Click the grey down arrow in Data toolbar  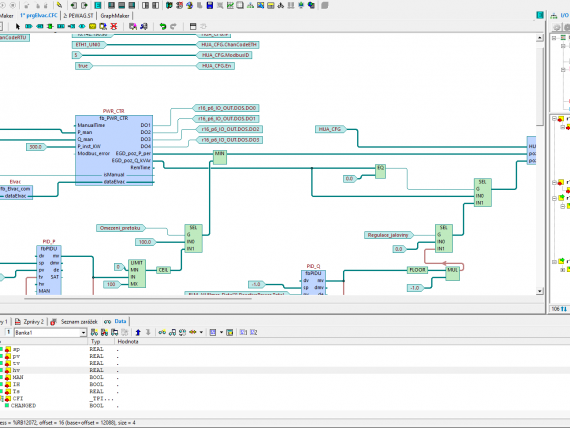coord(148,332)
